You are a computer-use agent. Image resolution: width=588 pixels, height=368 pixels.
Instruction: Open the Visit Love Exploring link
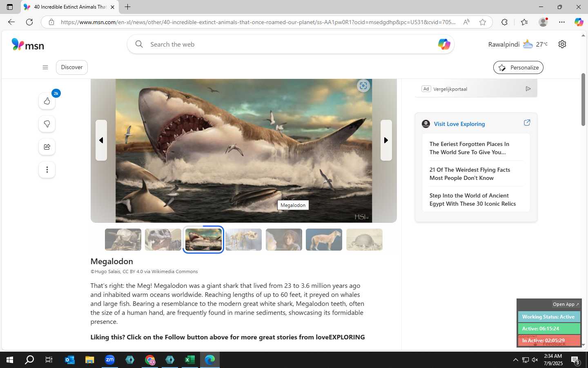click(x=459, y=124)
